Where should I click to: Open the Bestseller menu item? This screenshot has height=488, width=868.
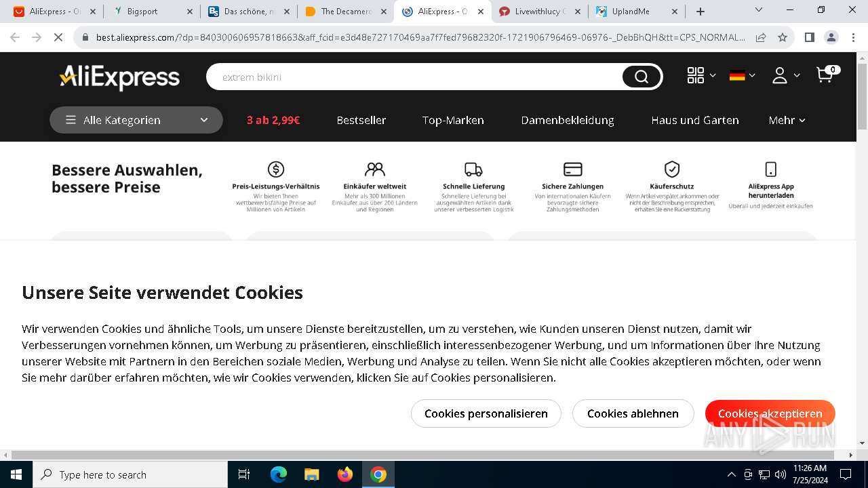(361, 120)
